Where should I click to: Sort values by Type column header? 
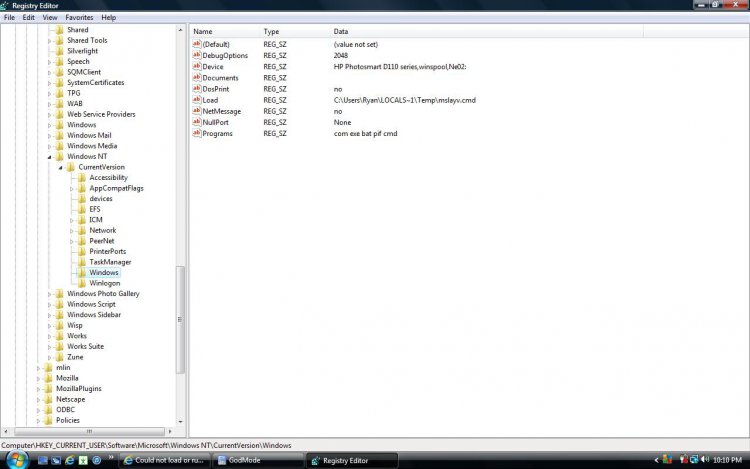(x=295, y=32)
